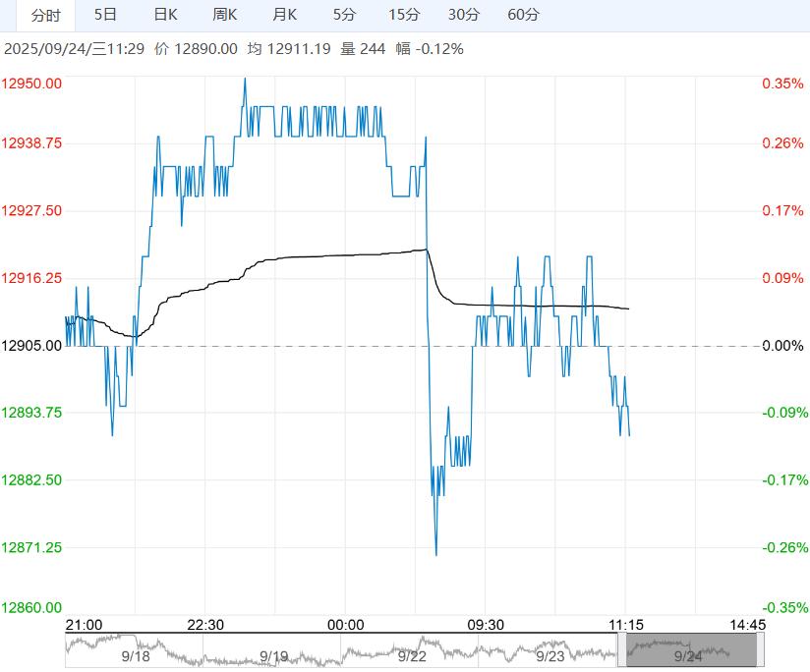Click the right handle of the overview range slider

tap(761, 649)
